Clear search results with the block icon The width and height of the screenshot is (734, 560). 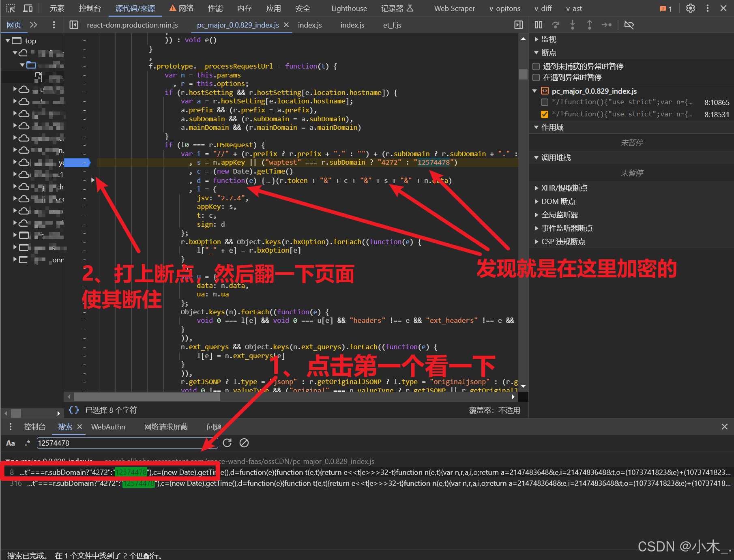244,443
